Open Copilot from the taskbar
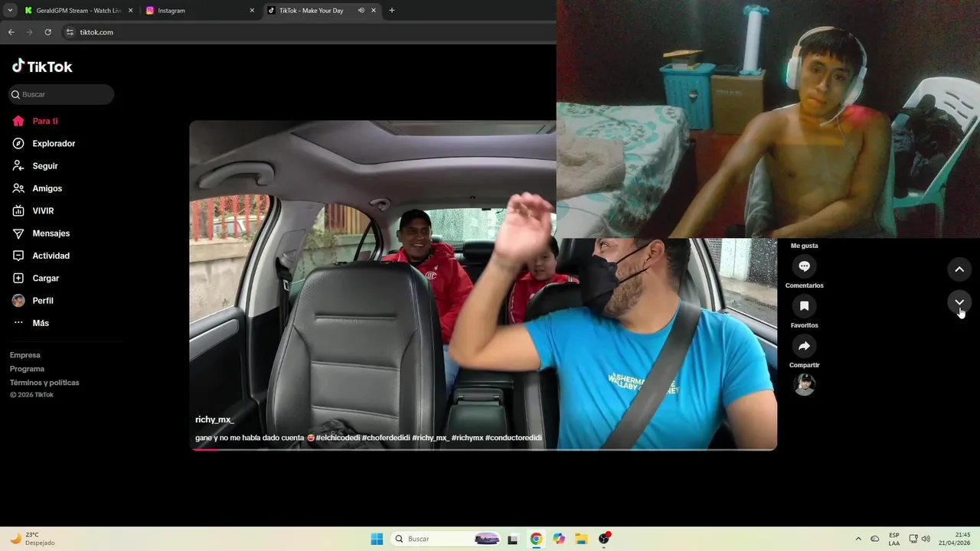The image size is (980, 551). (559, 539)
